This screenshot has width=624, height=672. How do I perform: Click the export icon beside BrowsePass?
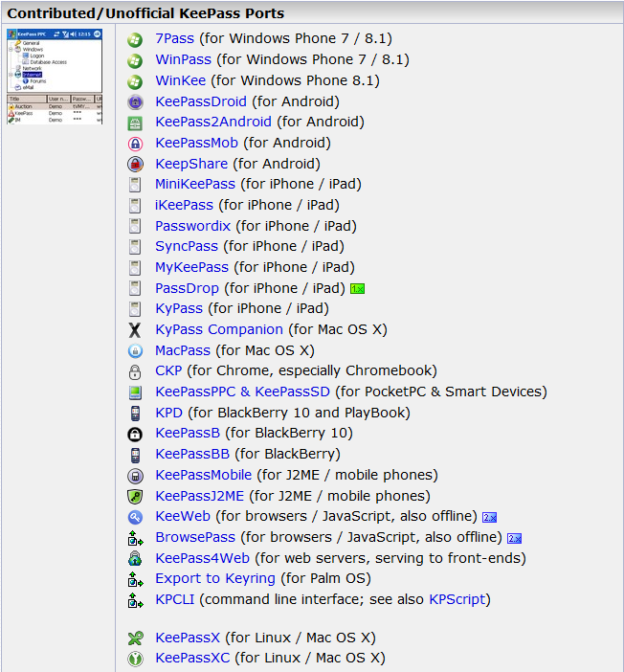pos(136,538)
